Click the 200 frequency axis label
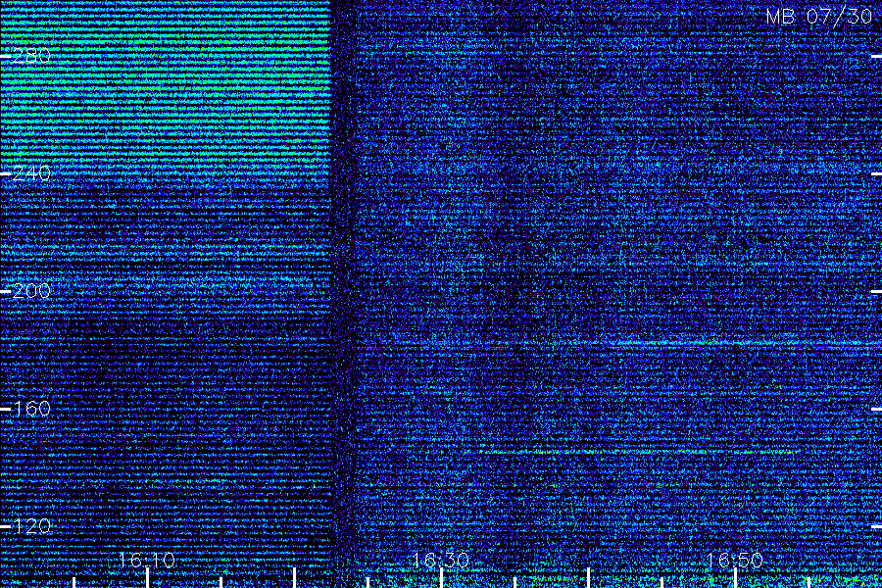The image size is (882, 588). (x=31, y=291)
